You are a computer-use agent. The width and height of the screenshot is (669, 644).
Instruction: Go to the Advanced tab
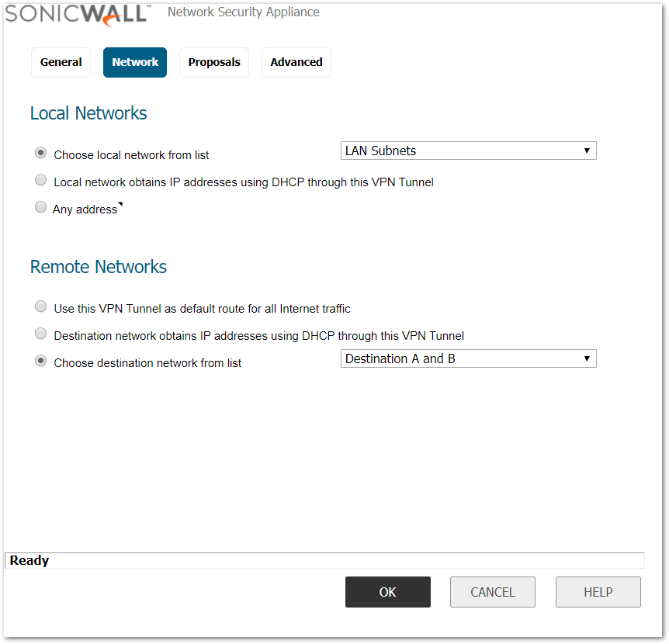[x=296, y=62]
